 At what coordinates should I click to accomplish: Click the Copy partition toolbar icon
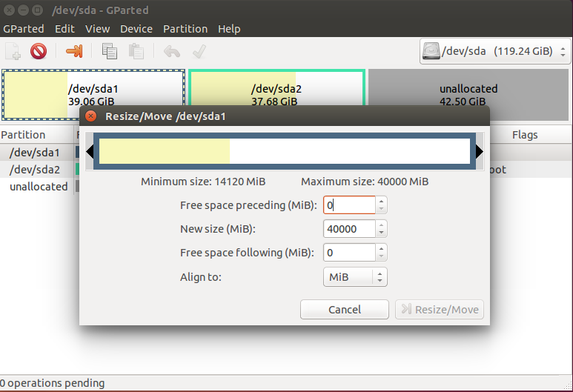pyautogui.click(x=109, y=51)
